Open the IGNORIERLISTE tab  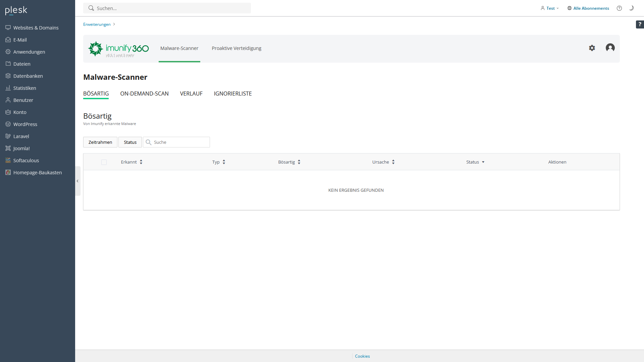click(x=232, y=94)
